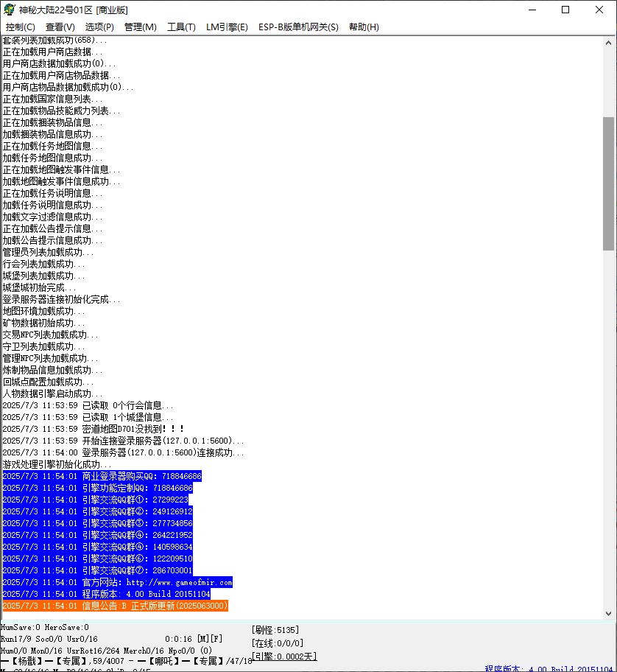This screenshot has width=617, height=672.
Task: Select the 交易NPC列表加载成功 line
Action: pos(50,335)
